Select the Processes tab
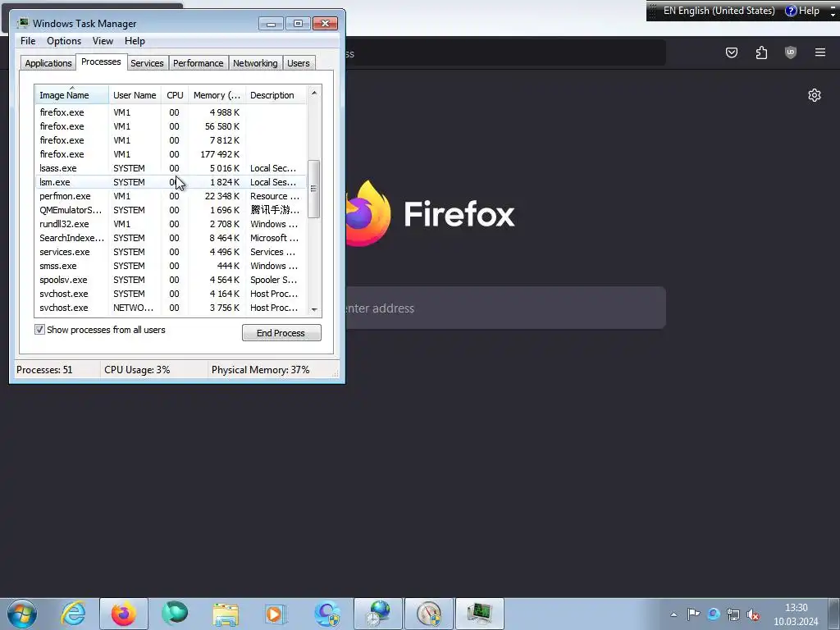Viewport: 840px width, 630px height. point(101,62)
